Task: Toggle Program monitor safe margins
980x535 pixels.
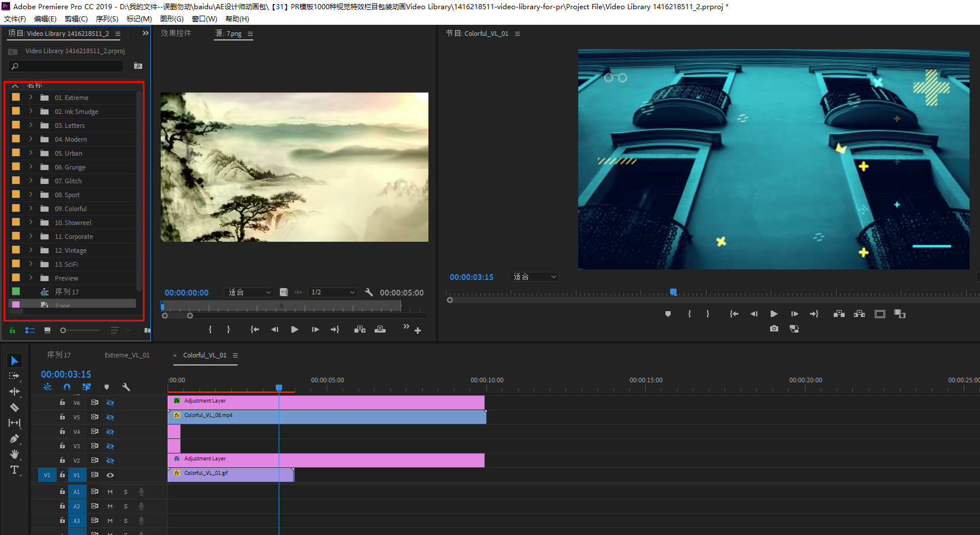Action: [x=880, y=313]
